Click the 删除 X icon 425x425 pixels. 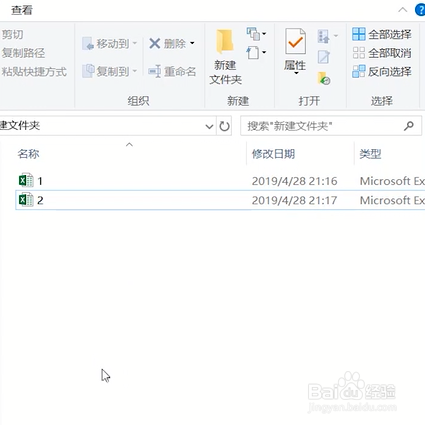pos(155,43)
